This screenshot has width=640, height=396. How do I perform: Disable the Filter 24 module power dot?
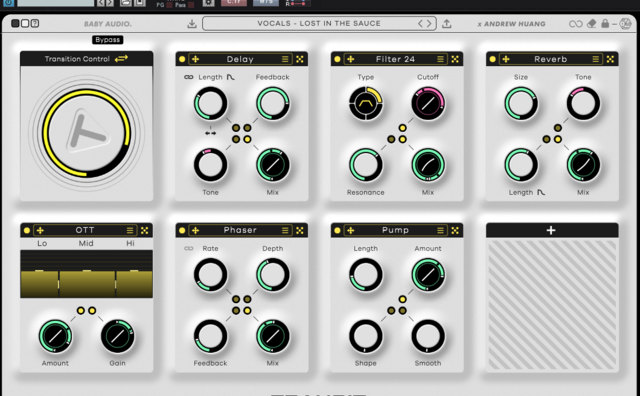coord(337,59)
